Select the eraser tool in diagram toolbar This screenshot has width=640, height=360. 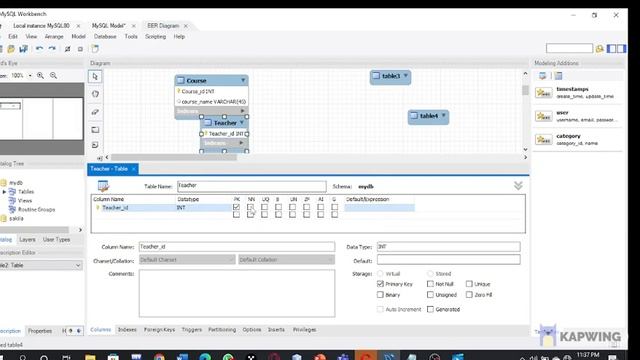coord(95,112)
